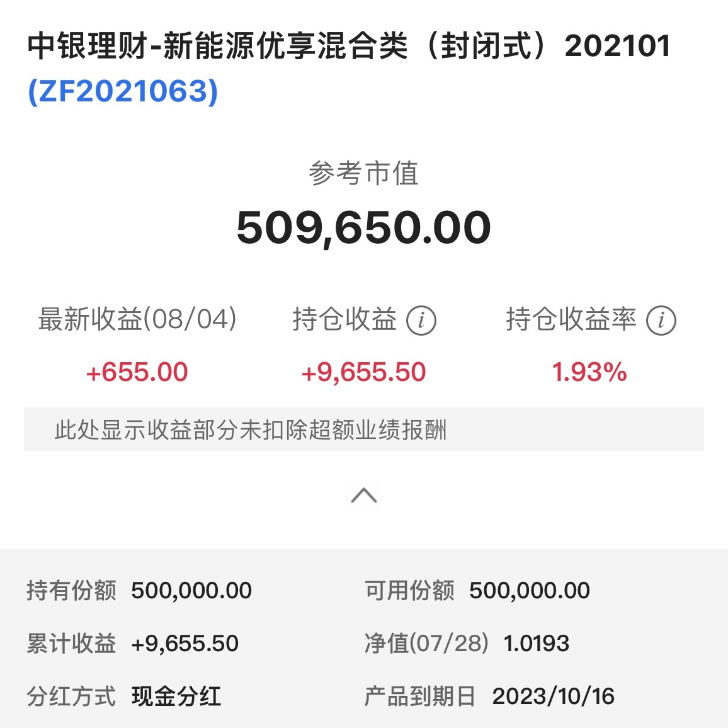This screenshot has height=728, width=728.
Task: Tap the 持仓收益 label text
Action: (344, 319)
